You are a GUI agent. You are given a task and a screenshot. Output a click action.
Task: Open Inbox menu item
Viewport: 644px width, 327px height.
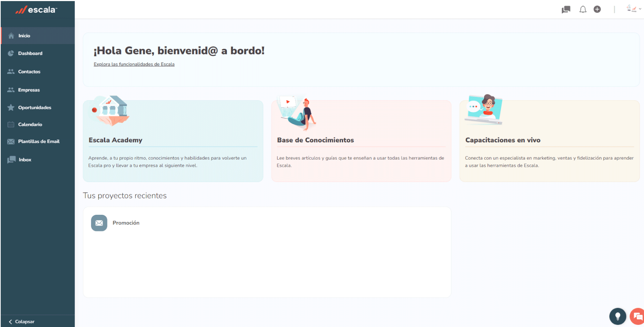tap(38, 160)
